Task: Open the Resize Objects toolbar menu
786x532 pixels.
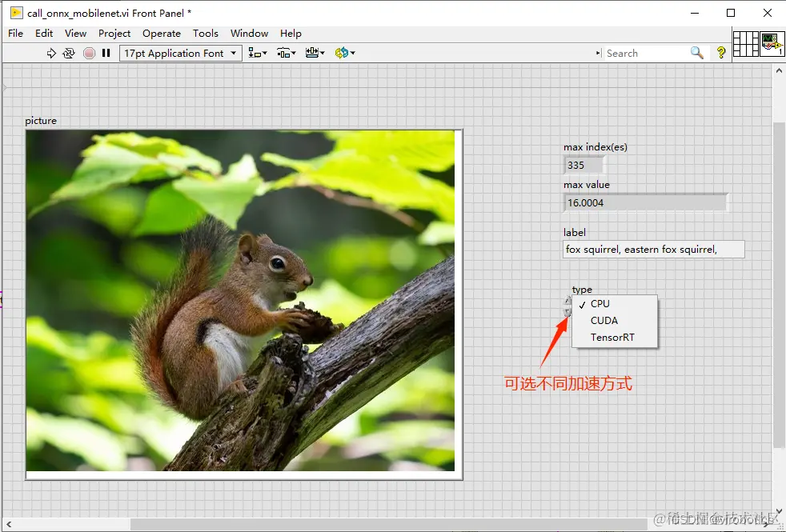Action: [x=315, y=53]
